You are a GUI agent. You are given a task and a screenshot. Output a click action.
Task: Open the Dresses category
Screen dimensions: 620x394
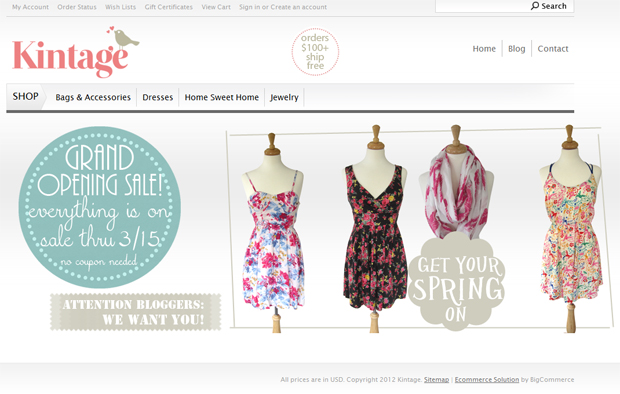(x=158, y=97)
